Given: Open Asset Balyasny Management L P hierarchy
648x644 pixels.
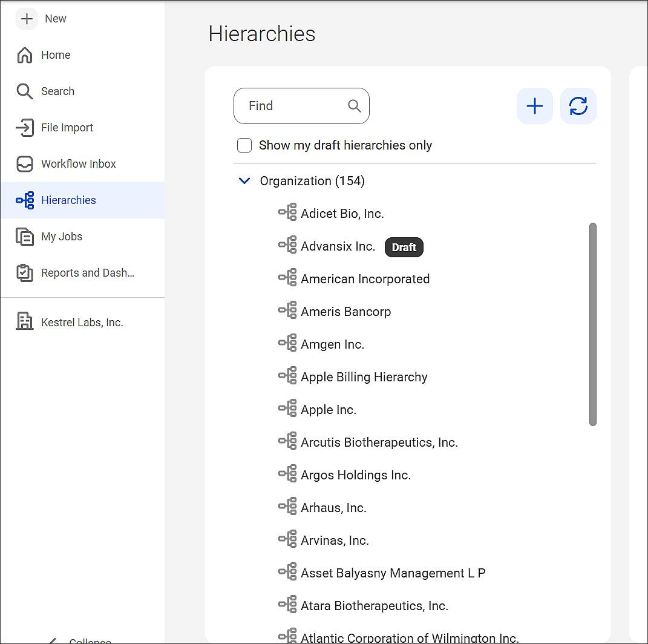Looking at the screenshot, I should (x=393, y=573).
